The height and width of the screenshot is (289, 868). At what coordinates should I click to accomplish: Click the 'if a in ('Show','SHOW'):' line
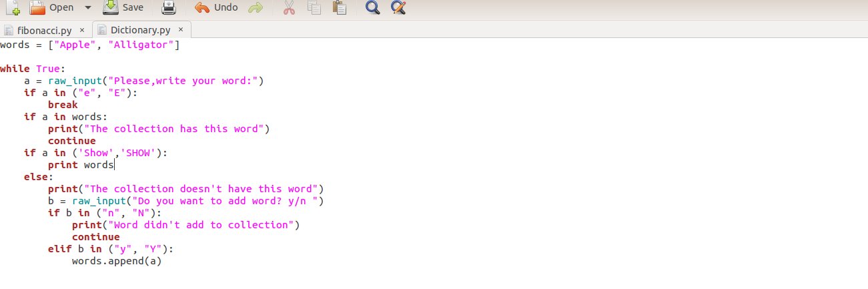click(x=95, y=153)
